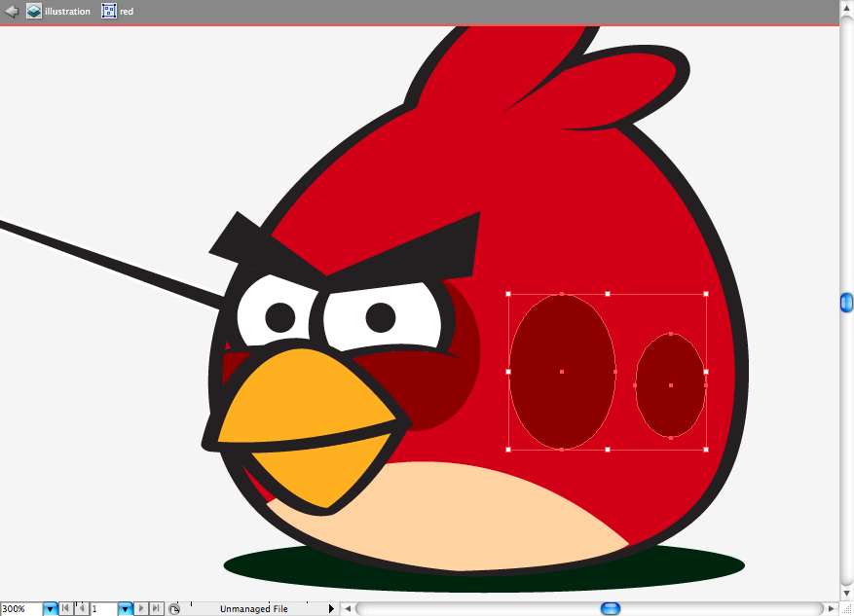Click the horizontal scrollbar thumb

[x=610, y=608]
